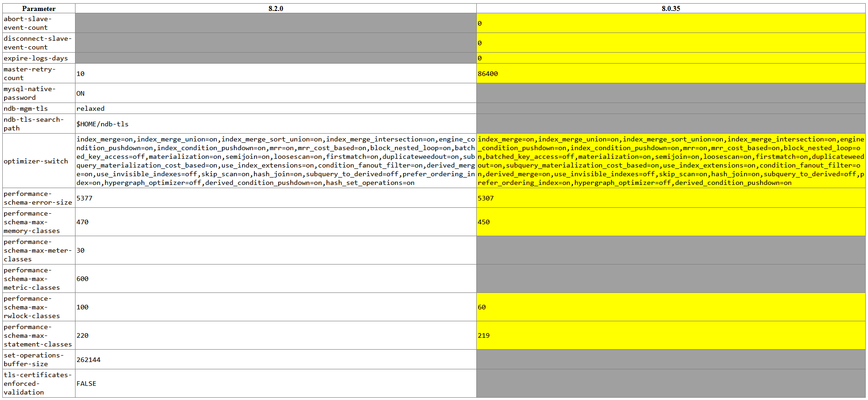The width and height of the screenshot is (868, 400).
Task: Select the abort-slave-event-count parameter name
Action: coord(27,23)
